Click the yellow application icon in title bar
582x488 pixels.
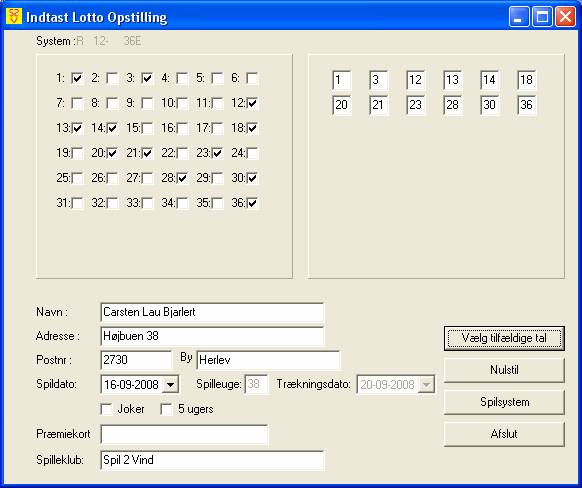pyautogui.click(x=14, y=17)
